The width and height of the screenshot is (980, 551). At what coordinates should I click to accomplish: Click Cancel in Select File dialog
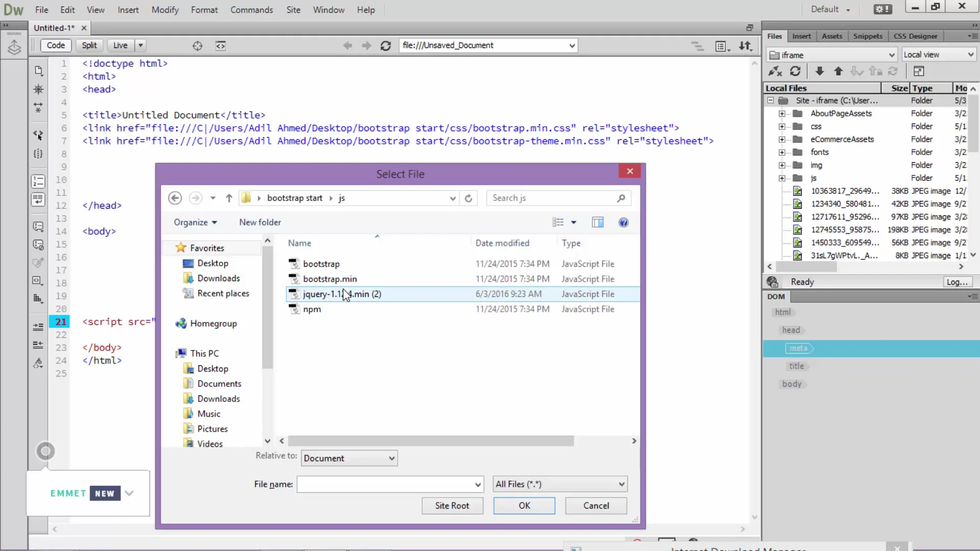(x=596, y=506)
